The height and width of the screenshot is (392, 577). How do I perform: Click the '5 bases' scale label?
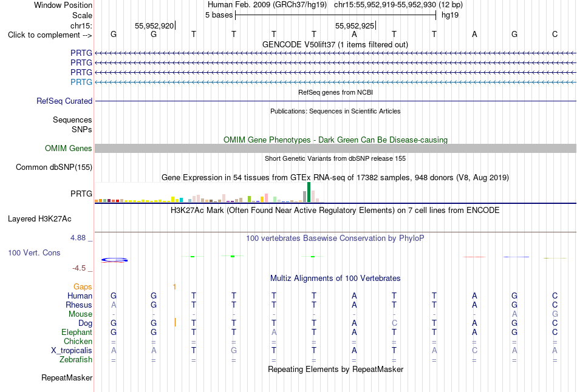coord(219,15)
